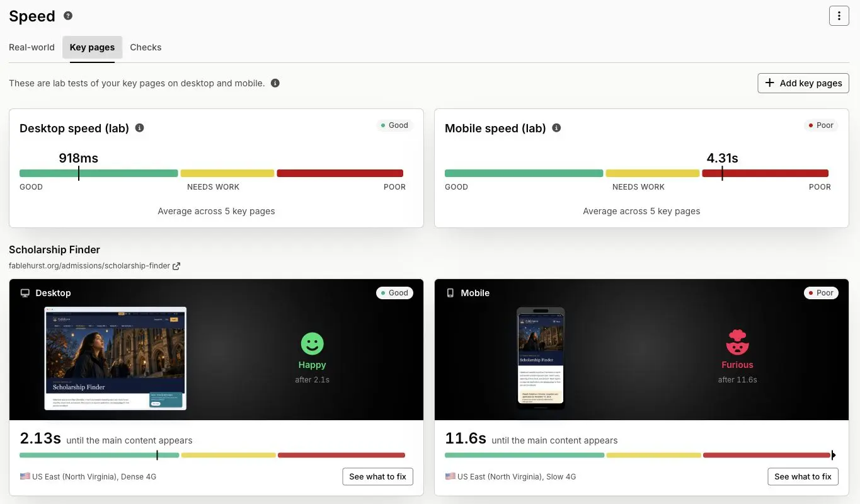Click Add key pages button
Image resolution: width=860 pixels, height=504 pixels.
pyautogui.click(x=803, y=83)
